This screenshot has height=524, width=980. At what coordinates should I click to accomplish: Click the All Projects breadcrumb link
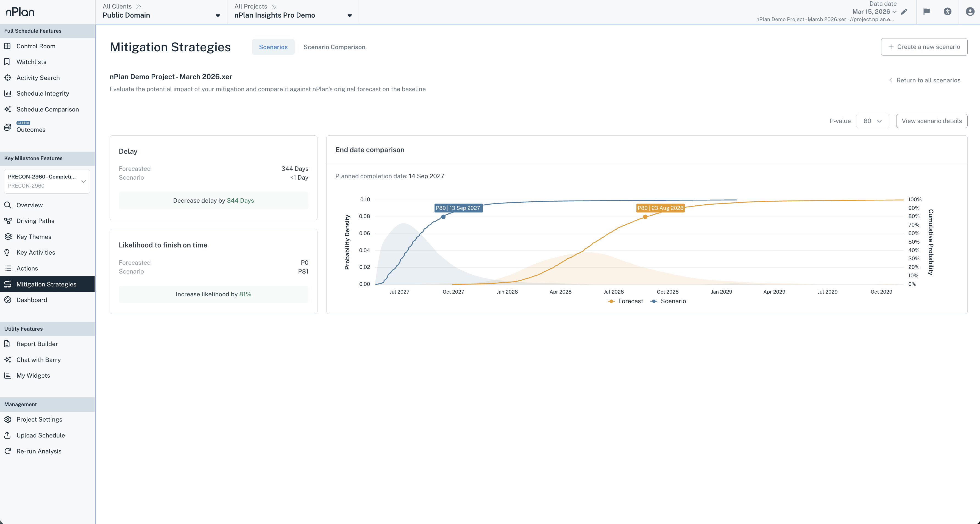(x=251, y=7)
